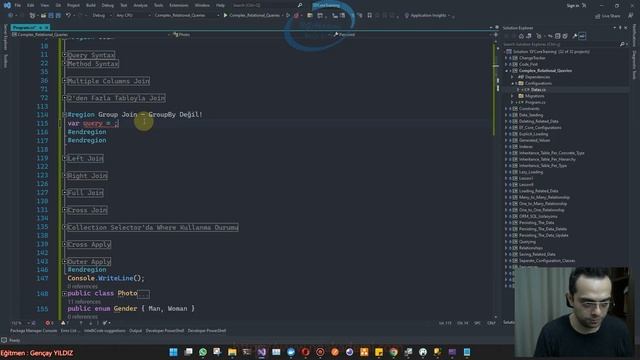Open File Explorer from the taskbar

click(232, 352)
